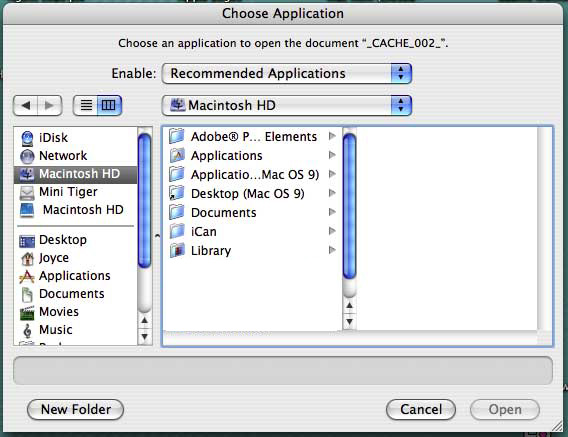Expand the Applications folder arrow in column
568x437 pixels.
[332, 155]
